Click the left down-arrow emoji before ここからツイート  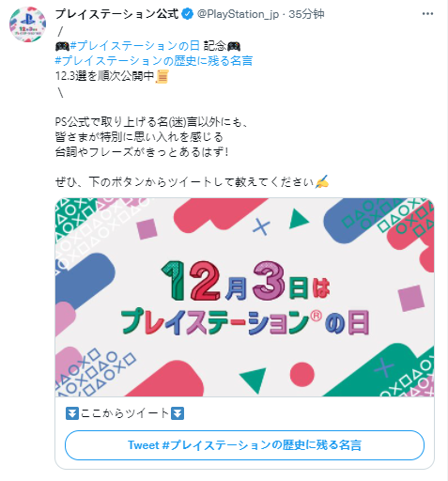pyautogui.click(x=72, y=413)
